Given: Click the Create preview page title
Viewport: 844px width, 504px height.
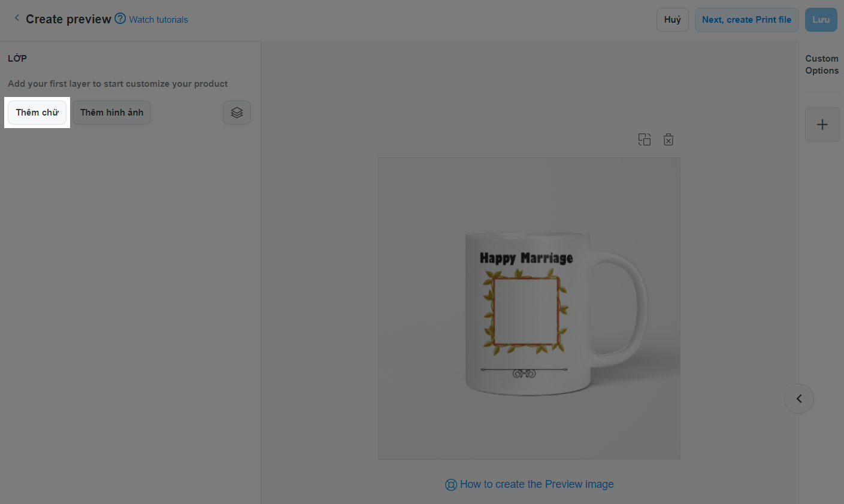Looking at the screenshot, I should [68, 19].
